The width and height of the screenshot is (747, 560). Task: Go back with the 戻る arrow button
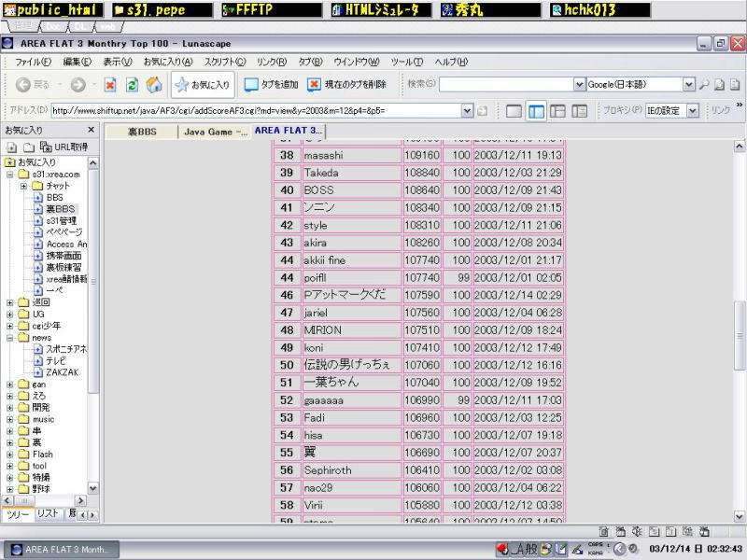[32, 85]
